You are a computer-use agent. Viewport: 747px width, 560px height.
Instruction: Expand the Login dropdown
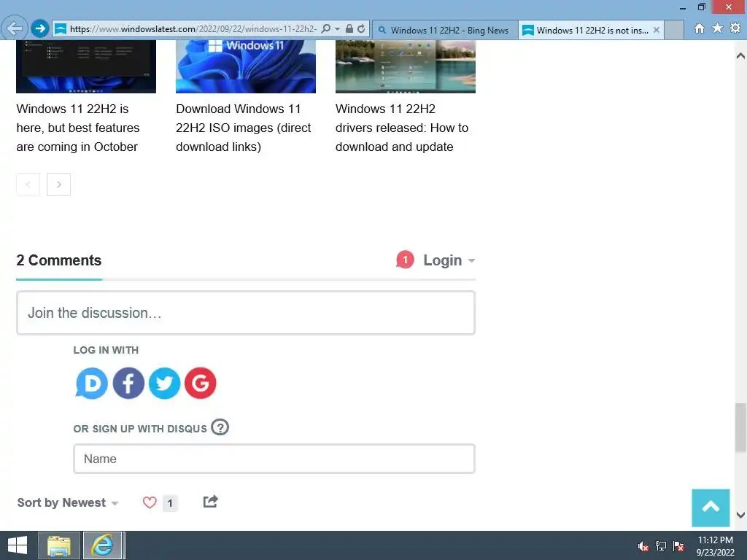[449, 260]
